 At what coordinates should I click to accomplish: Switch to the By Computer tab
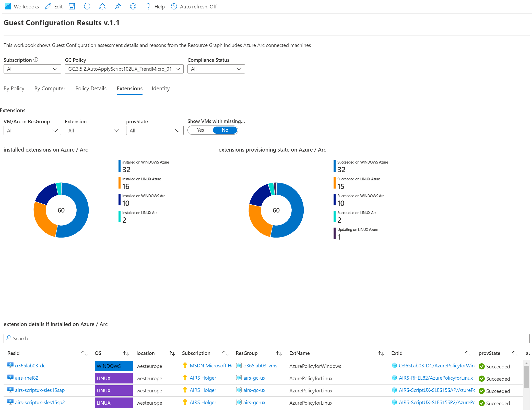[50, 89]
